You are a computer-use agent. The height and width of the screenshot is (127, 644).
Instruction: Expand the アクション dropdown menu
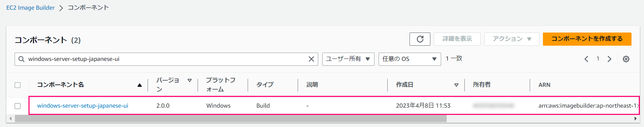pos(512,39)
